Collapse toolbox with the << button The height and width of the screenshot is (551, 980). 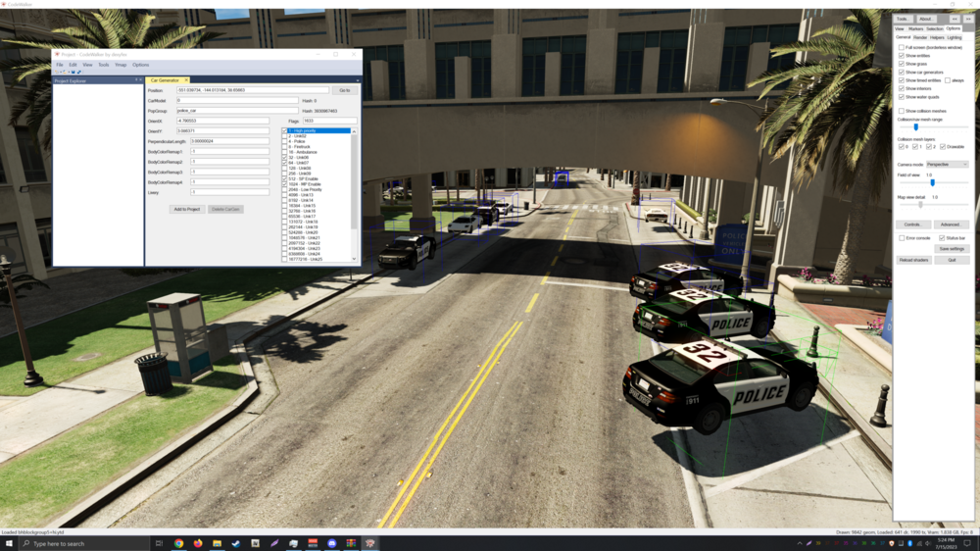(x=955, y=19)
